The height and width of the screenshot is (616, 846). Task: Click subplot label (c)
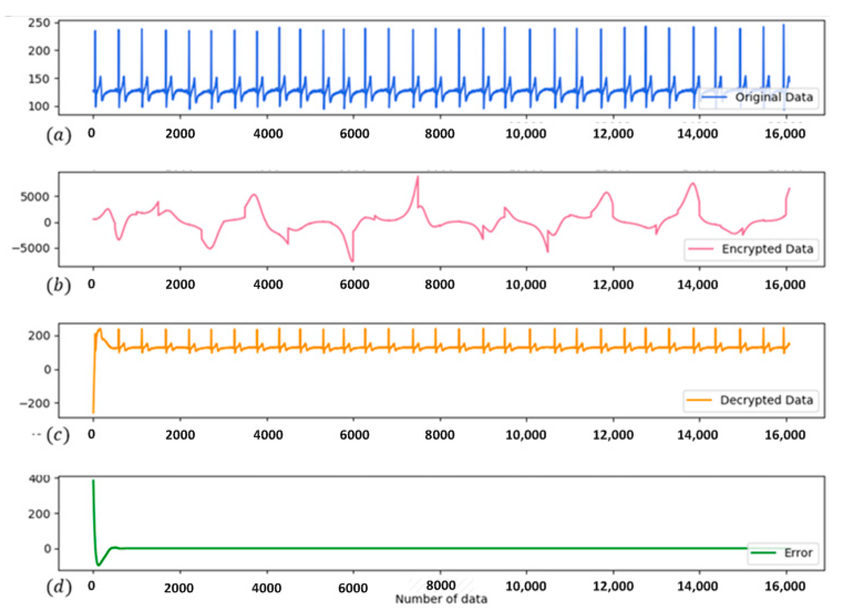tap(58, 436)
